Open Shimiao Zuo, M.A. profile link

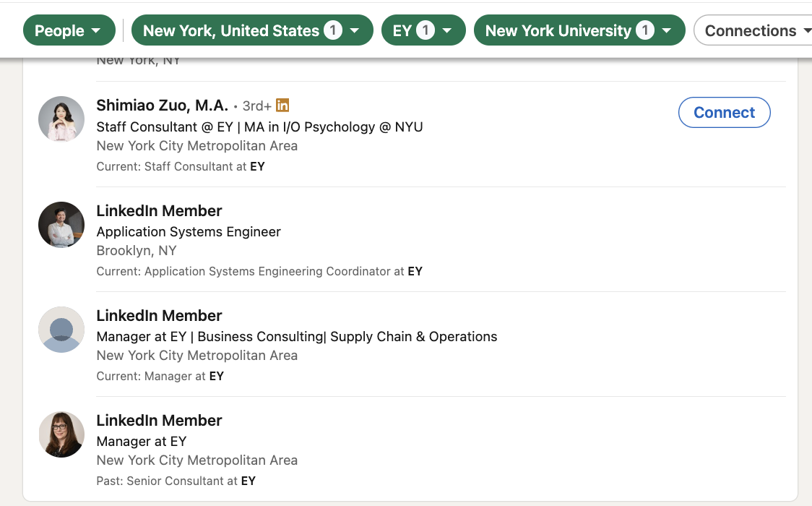pyautogui.click(x=163, y=106)
